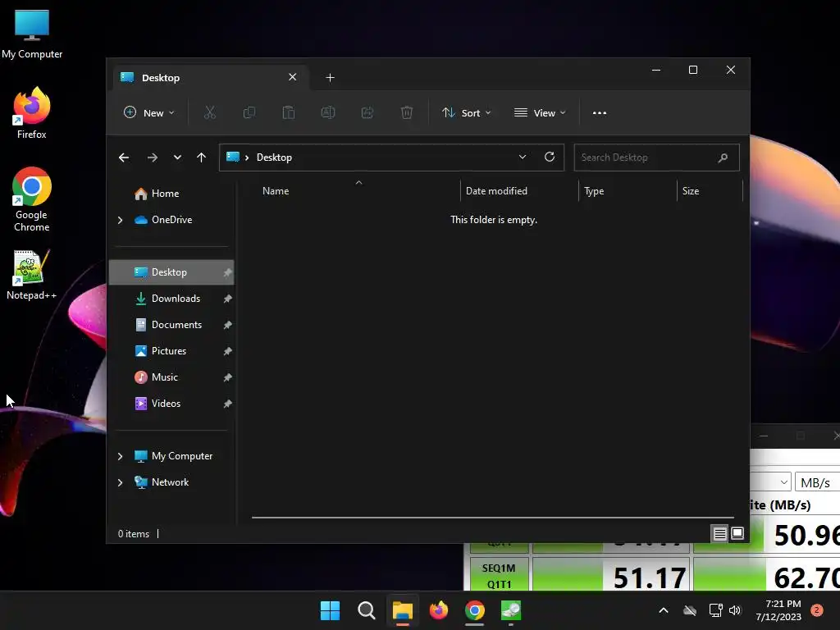Open the volume speaker tray icon
The image size is (840, 630).
tap(735, 610)
